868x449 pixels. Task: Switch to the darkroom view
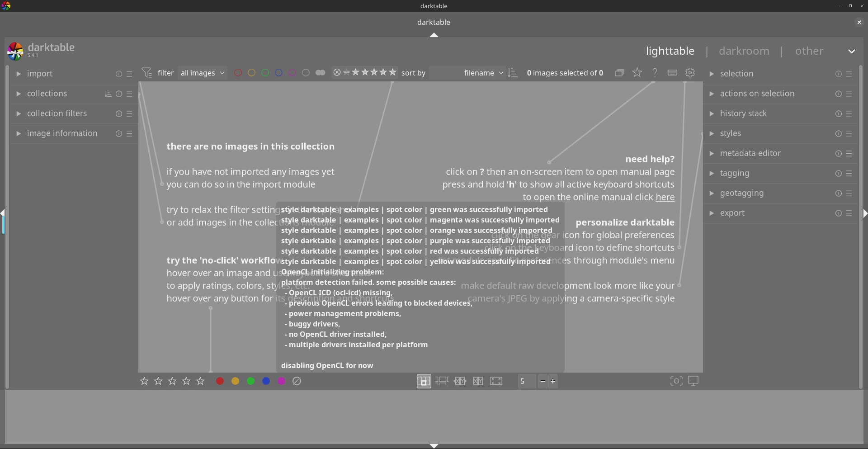(x=744, y=51)
